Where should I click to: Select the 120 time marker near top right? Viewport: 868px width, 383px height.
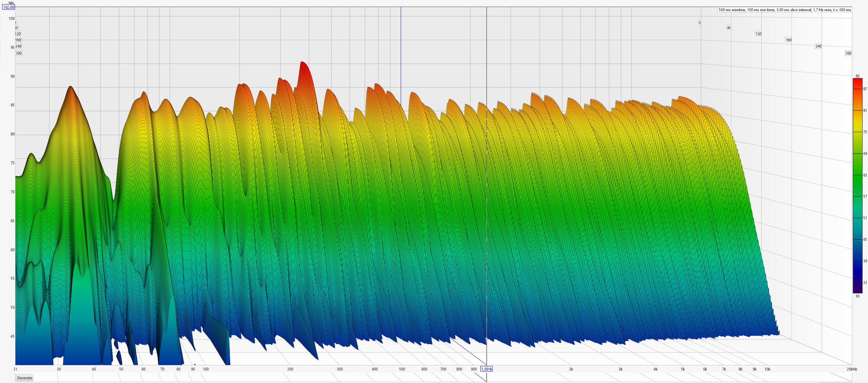758,34
